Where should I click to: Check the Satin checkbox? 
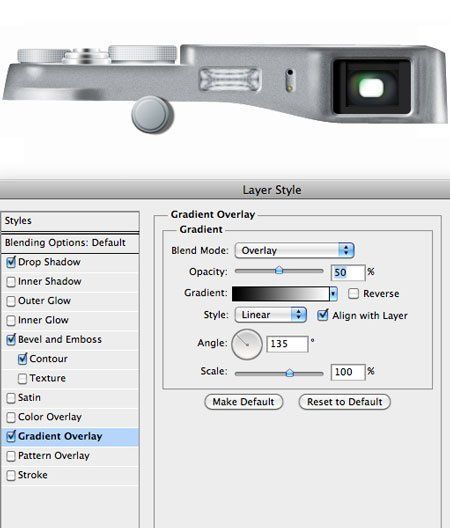[11, 398]
